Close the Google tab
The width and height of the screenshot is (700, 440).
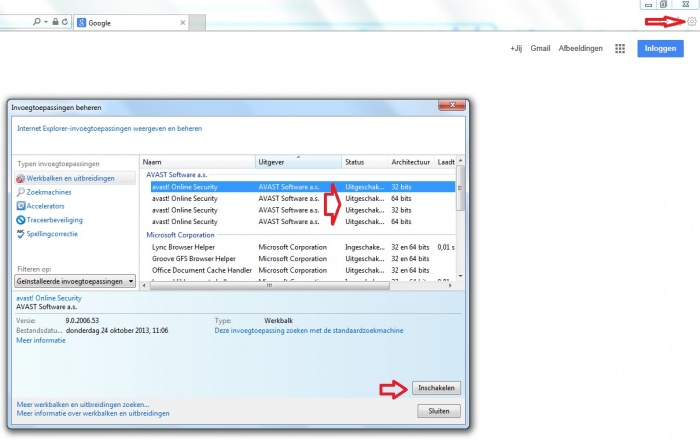click(183, 23)
